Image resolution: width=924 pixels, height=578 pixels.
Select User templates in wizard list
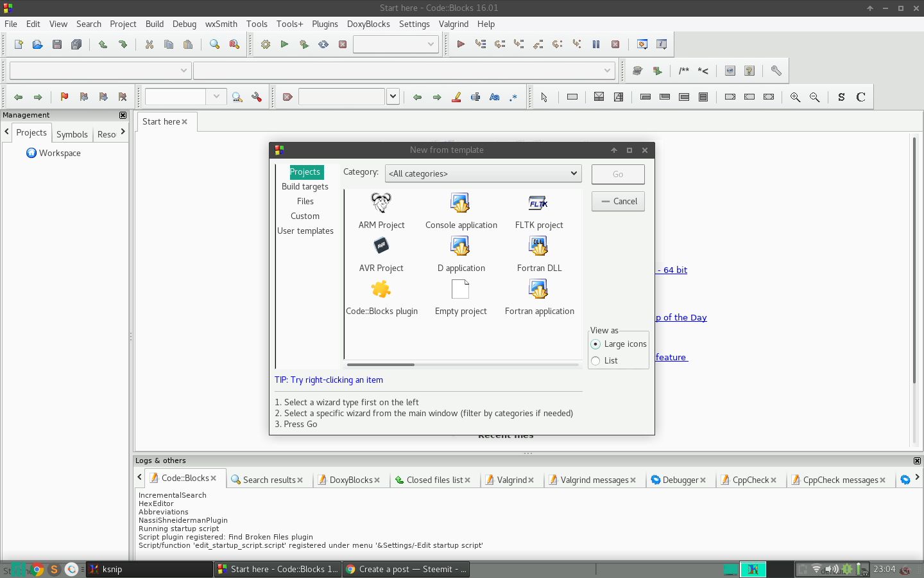pos(305,231)
